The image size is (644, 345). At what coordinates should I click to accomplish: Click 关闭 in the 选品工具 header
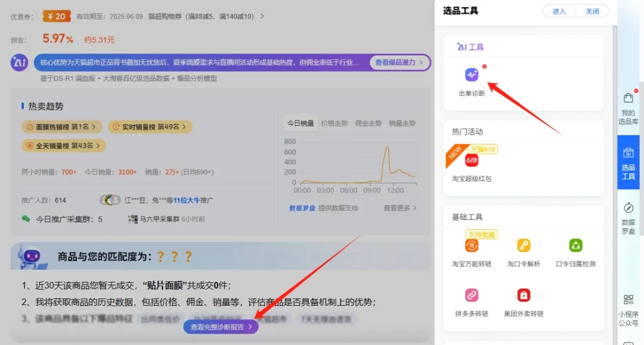click(x=592, y=11)
